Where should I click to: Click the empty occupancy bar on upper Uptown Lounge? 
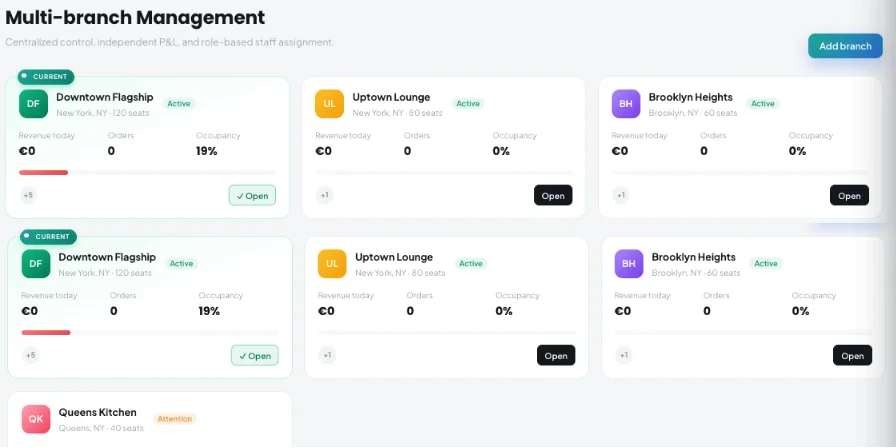point(443,172)
